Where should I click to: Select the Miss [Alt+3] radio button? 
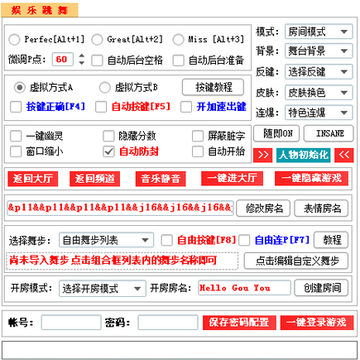tap(178, 40)
